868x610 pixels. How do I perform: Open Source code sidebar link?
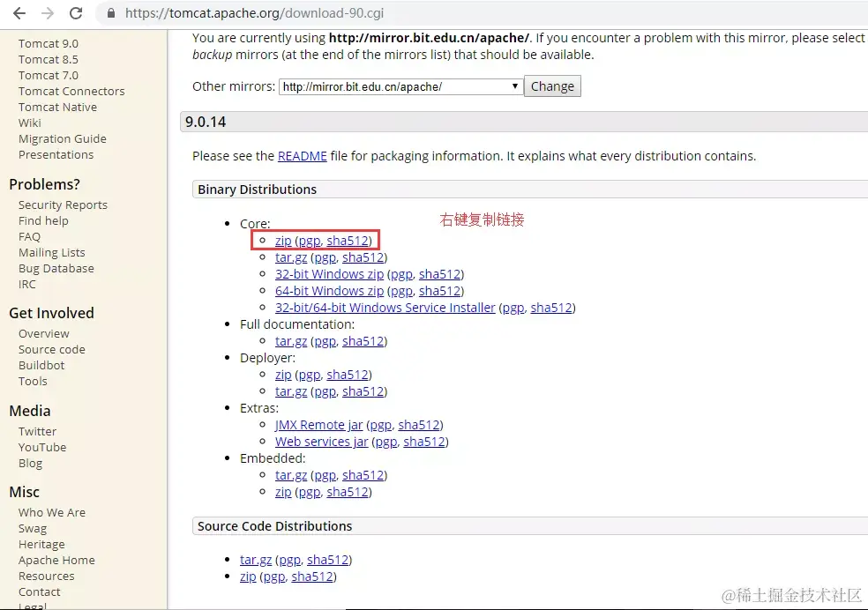click(x=52, y=350)
